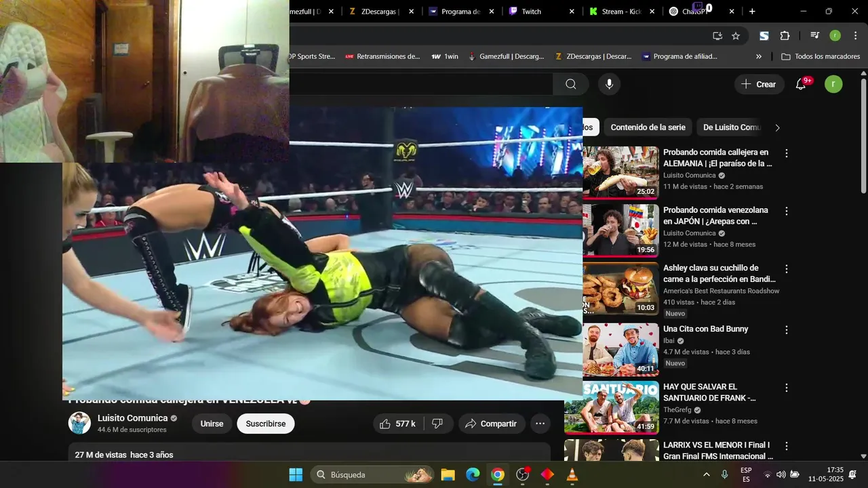Dislike the video with thumbs down
Screen dimensions: 868x488
[x=437, y=424]
